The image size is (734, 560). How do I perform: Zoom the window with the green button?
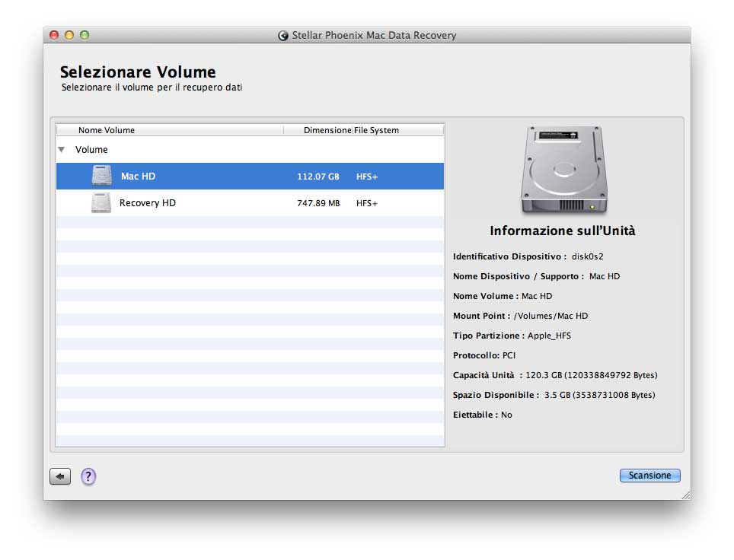pos(85,35)
